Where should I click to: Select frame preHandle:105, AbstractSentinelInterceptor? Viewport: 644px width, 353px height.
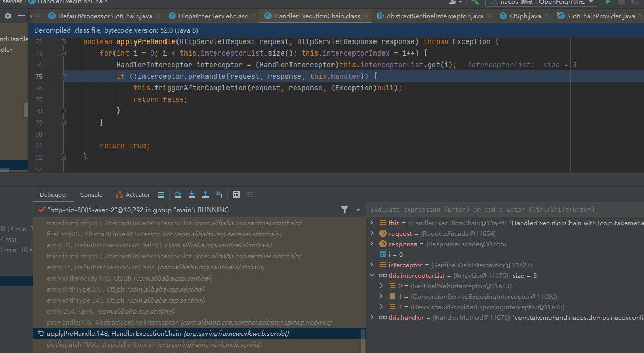[x=197, y=323]
